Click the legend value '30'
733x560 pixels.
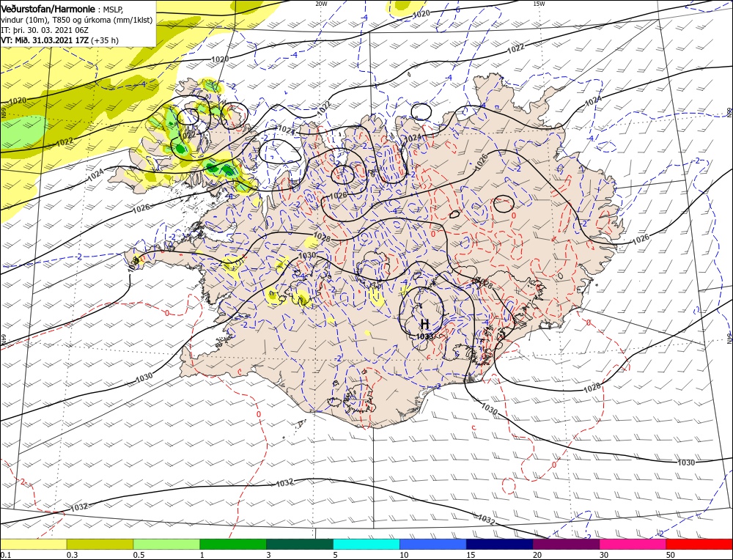click(604, 555)
